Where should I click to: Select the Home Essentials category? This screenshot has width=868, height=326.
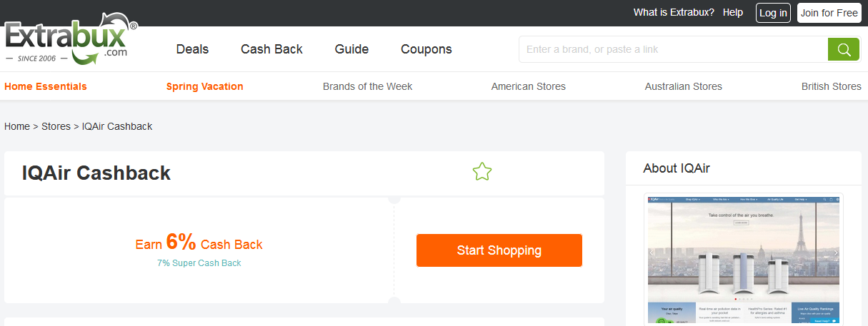[x=46, y=86]
